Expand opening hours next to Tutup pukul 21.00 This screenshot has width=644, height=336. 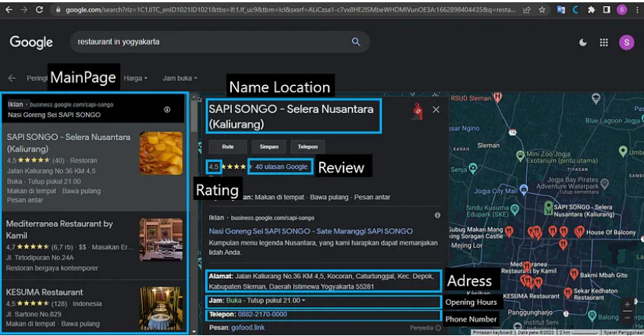[x=303, y=301]
